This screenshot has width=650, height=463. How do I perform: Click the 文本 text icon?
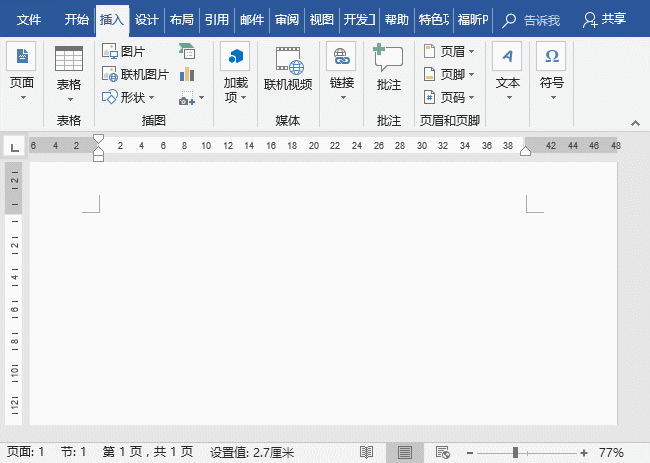point(507,56)
